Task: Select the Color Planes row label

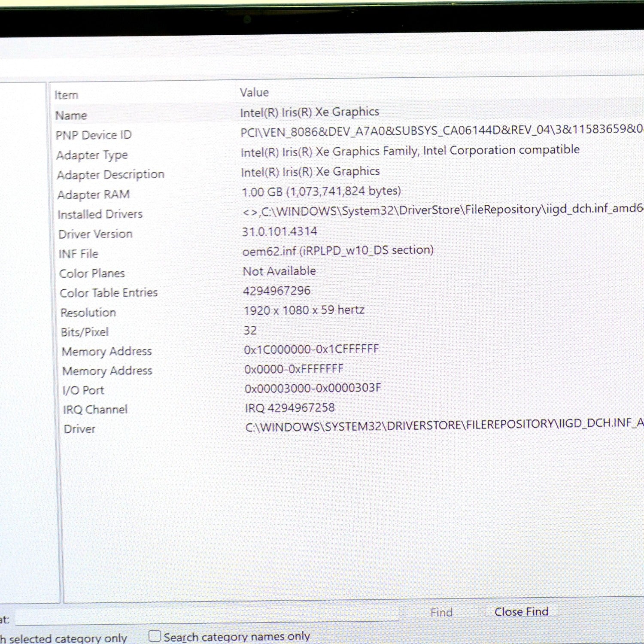Action: coord(92,273)
